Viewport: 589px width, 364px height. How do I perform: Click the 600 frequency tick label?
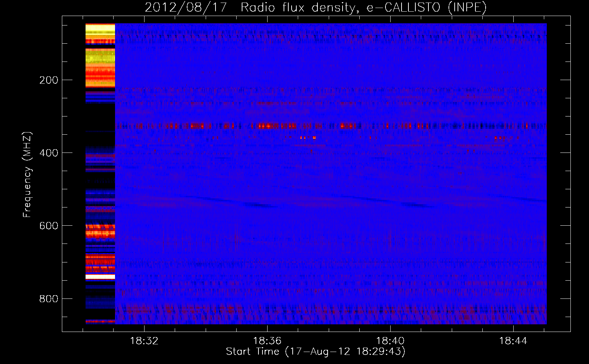click(49, 226)
